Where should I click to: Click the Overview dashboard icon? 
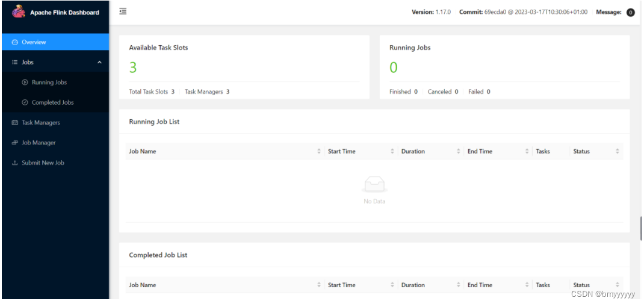pyautogui.click(x=15, y=42)
